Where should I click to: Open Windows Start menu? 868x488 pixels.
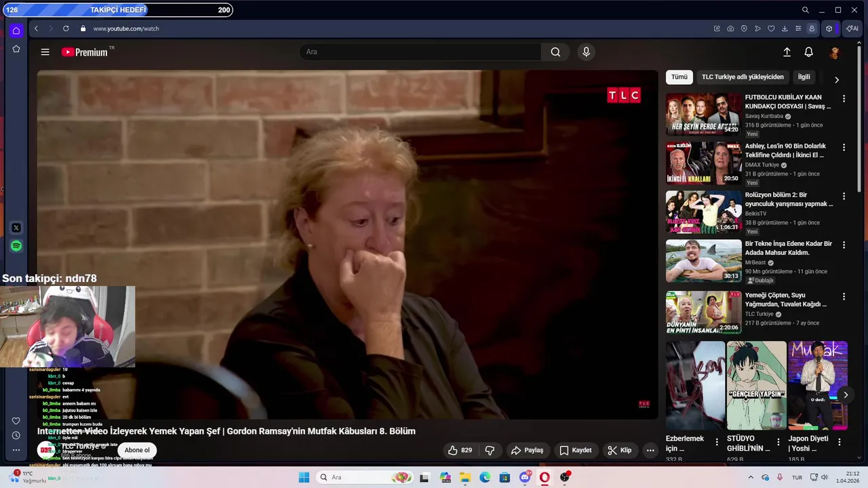click(x=304, y=477)
